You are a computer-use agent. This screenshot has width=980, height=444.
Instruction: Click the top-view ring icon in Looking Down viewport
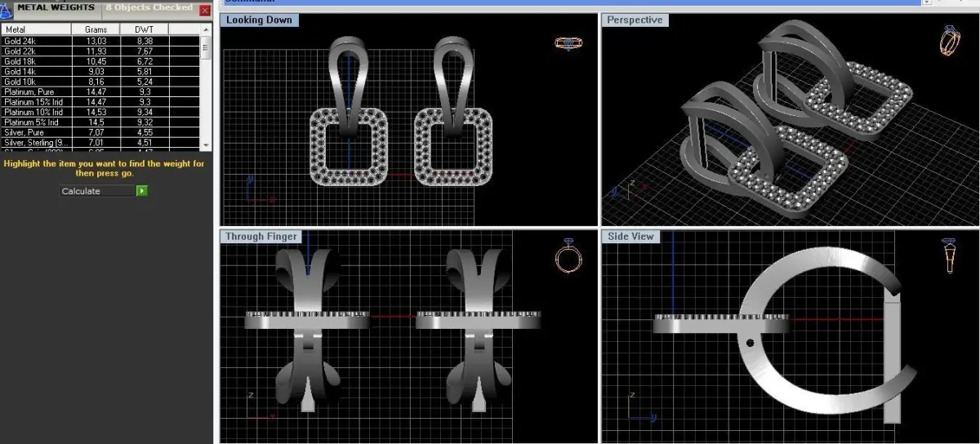coord(568,43)
